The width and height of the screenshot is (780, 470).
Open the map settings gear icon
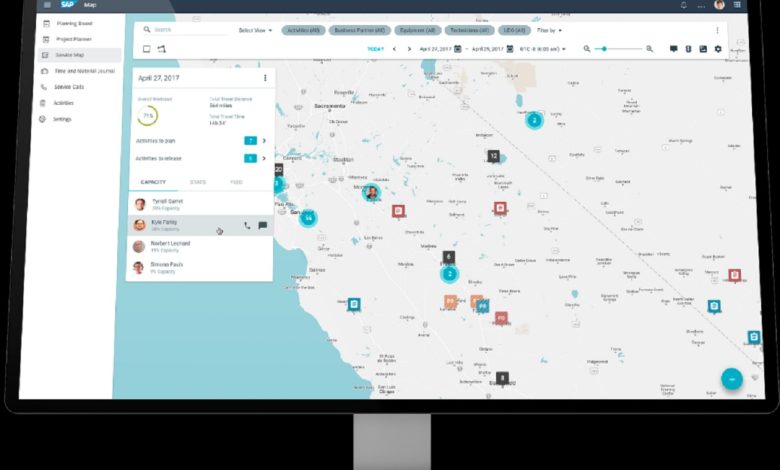point(718,49)
